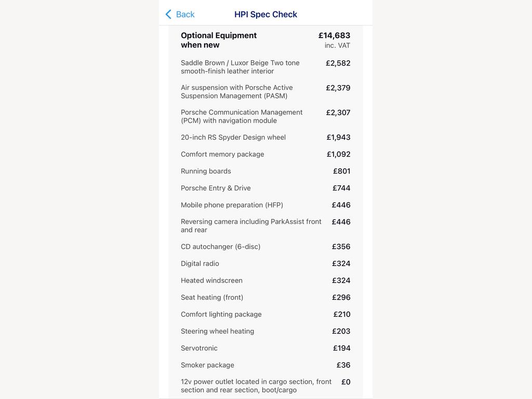
Task: Select the Smoker package entry
Action: 265,365
